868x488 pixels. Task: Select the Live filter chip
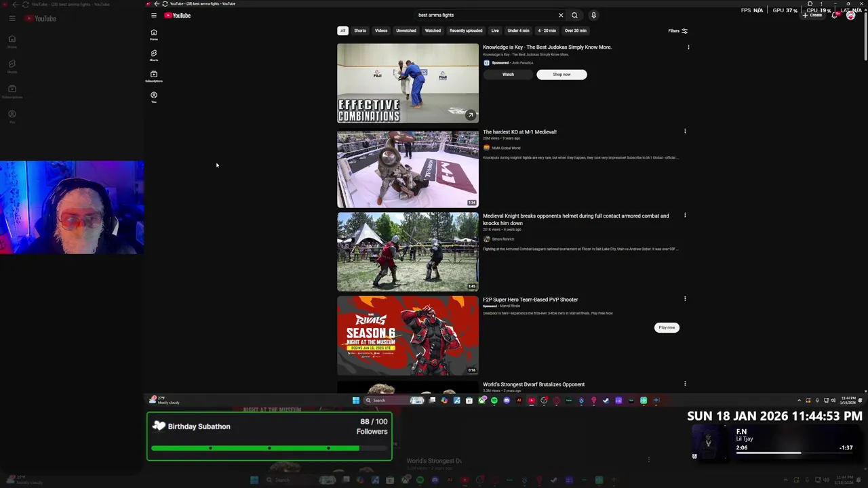495,30
